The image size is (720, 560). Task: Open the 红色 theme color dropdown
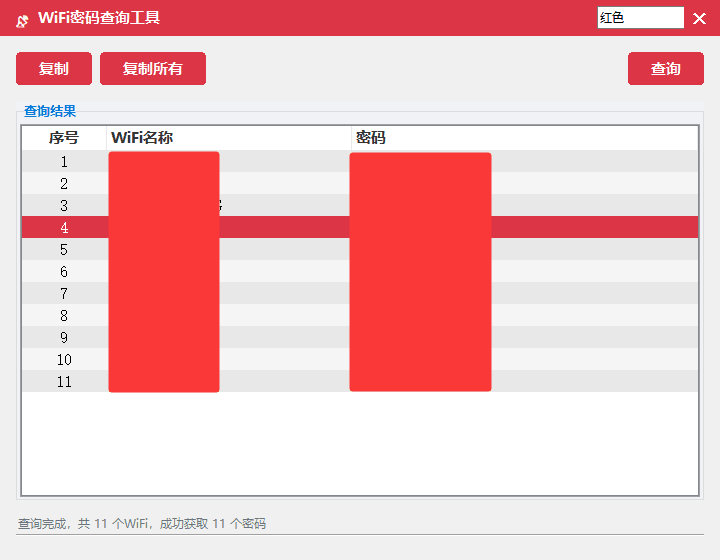click(640, 18)
